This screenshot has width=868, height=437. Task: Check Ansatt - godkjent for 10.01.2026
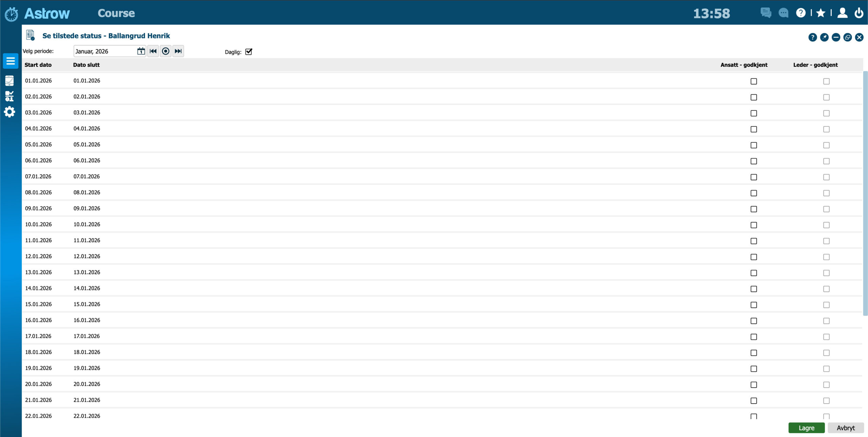753,225
